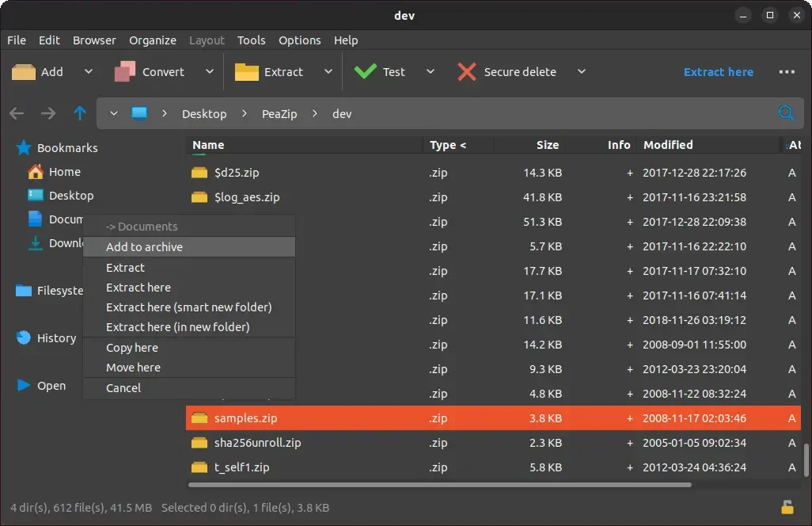Click the red Secure delete X icon
Viewport: 812px width, 526px height.
point(467,72)
